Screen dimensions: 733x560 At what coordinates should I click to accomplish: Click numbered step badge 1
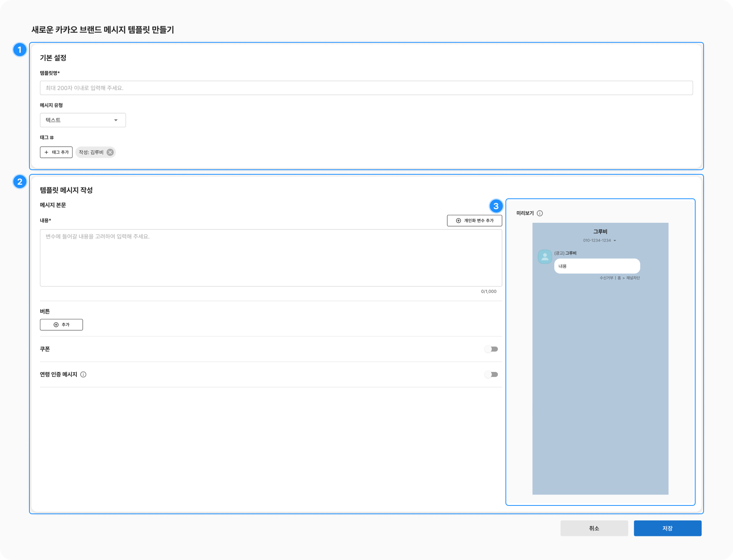pos(19,50)
